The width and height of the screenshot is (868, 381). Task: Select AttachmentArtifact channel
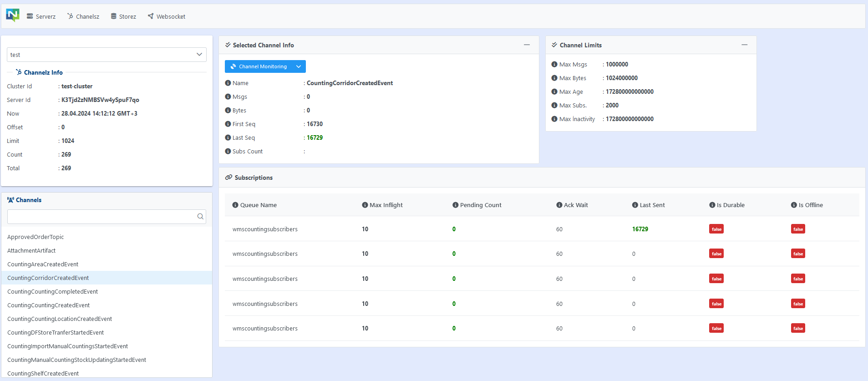[x=107, y=250]
